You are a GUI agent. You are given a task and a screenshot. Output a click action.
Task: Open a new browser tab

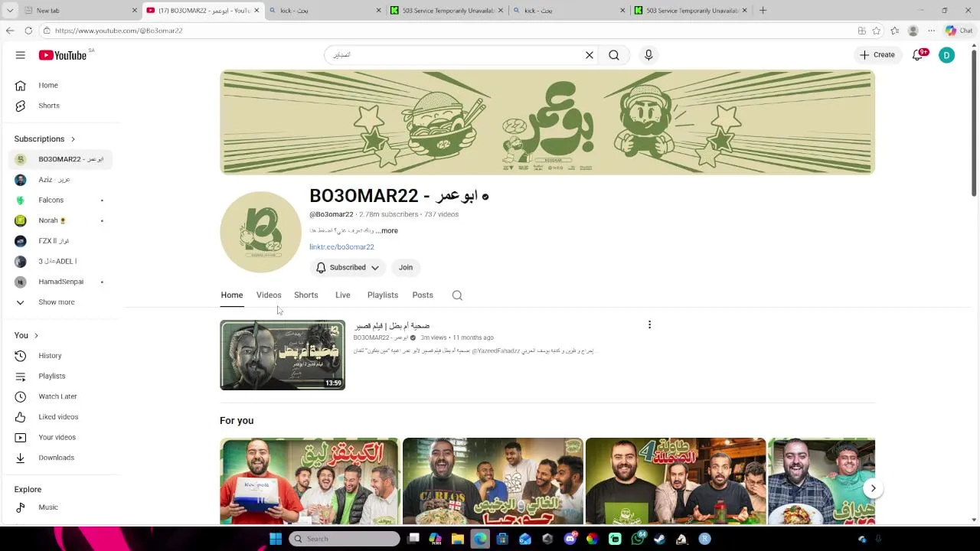click(x=763, y=10)
